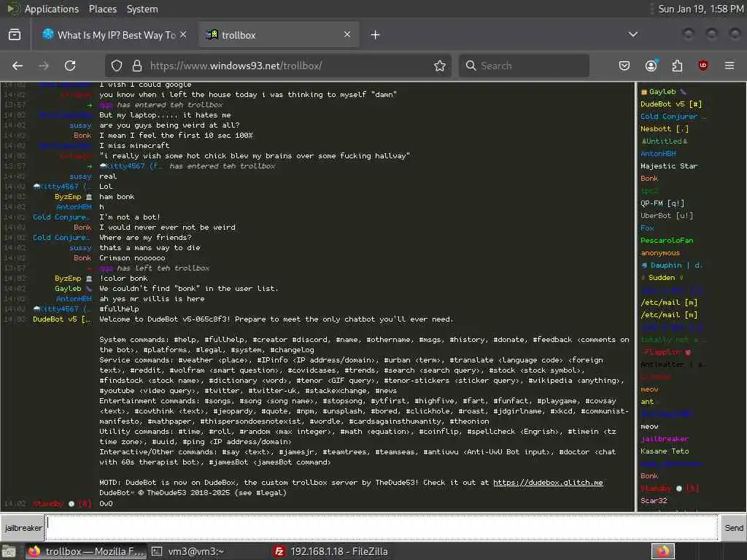Select AntonHBH in the user list
Viewport: 747px width, 560px height.
pyautogui.click(x=658, y=153)
